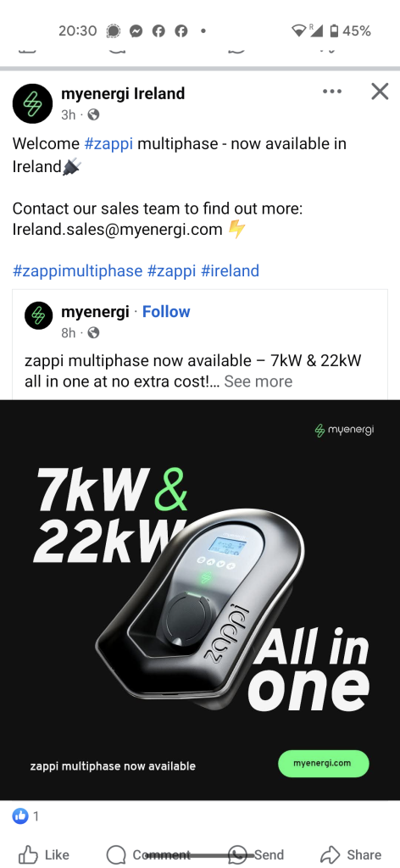Tap the myenergi.com green button in image
The image size is (400, 868).
pyautogui.click(x=323, y=764)
